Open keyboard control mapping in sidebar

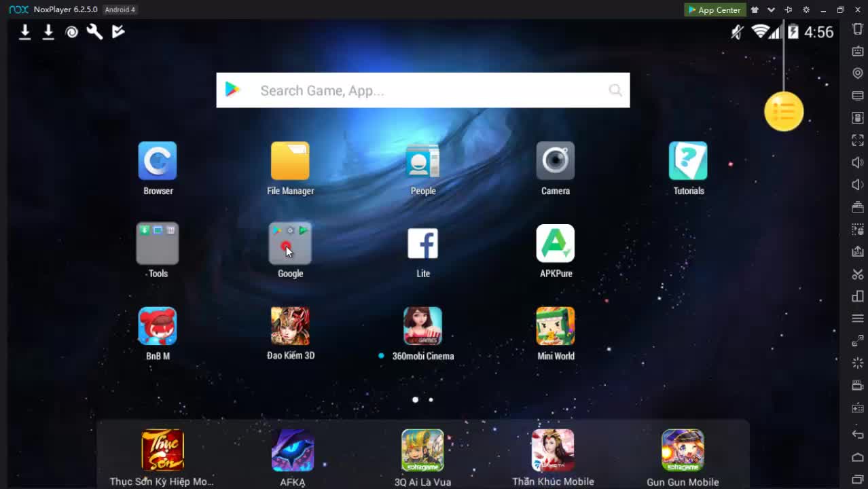(x=858, y=51)
